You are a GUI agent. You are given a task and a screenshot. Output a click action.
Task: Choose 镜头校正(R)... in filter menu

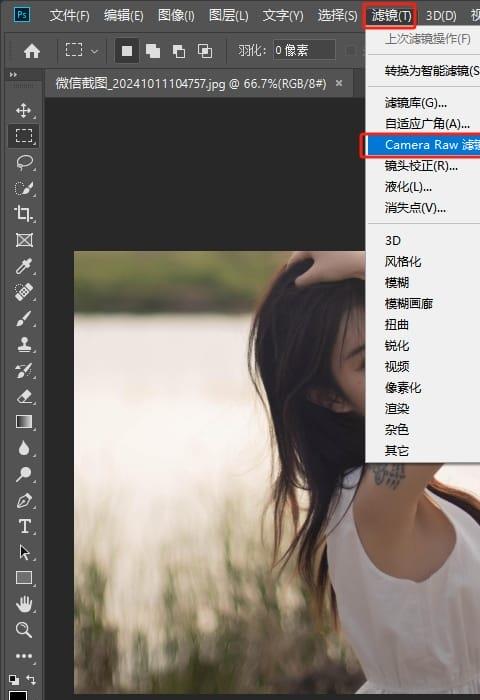(x=422, y=166)
